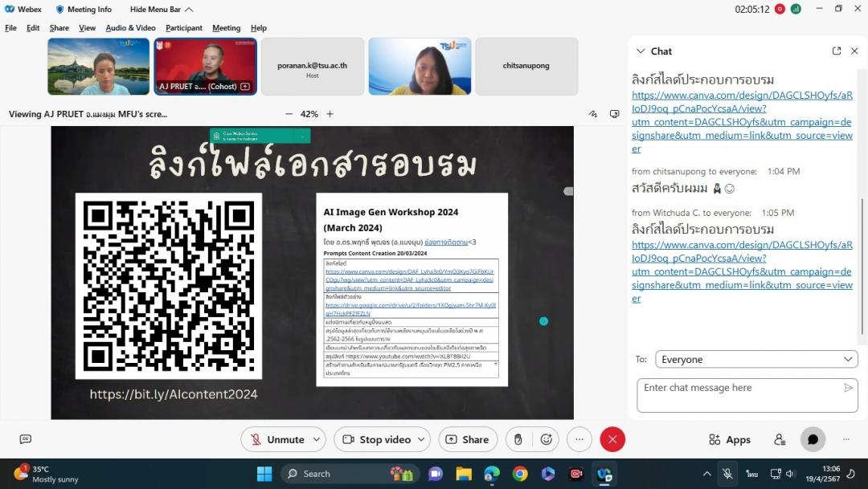Toggle Hide Menu Bar
The height and width of the screenshot is (489, 868).
[x=161, y=10]
